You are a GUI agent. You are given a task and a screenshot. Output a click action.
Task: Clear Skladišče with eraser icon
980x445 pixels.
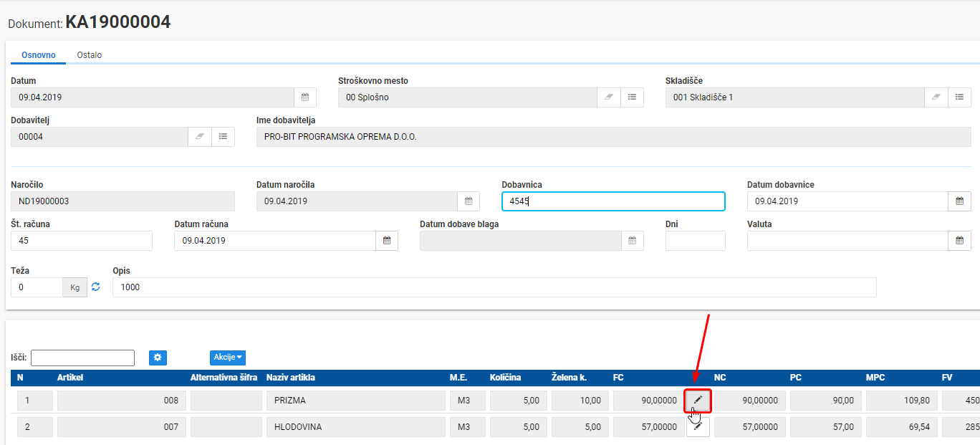coord(936,97)
